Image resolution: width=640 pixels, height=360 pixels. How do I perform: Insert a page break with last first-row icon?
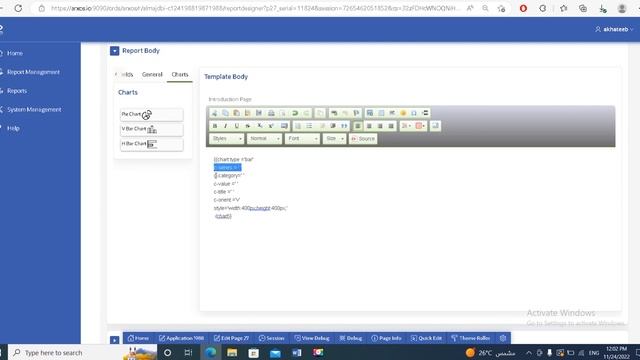[425, 113]
